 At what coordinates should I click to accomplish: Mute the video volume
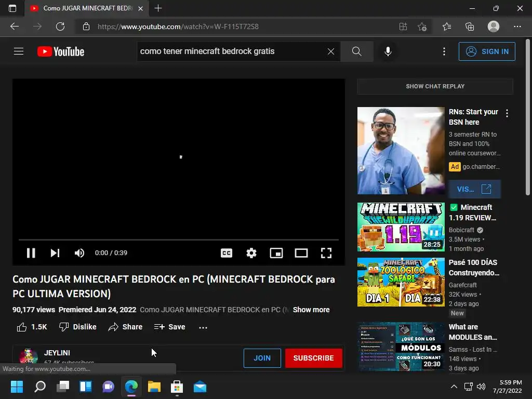79,253
